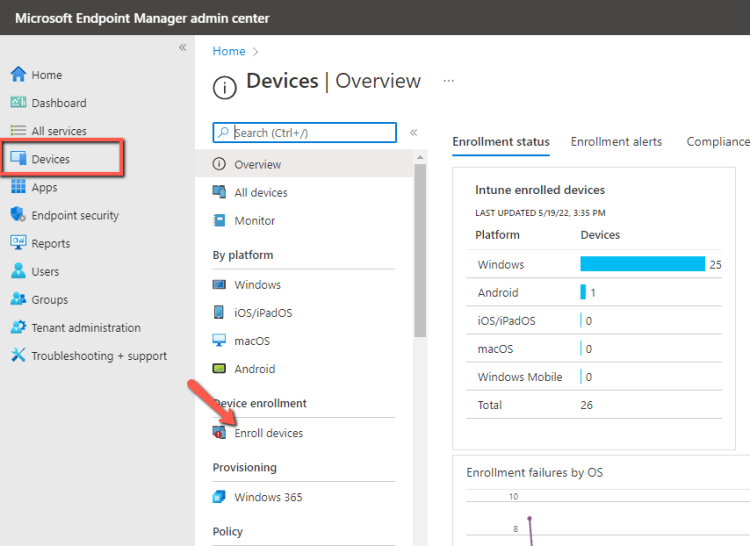Click the Overview info icon in blade menu
Screen dimensions: 750x546
click(219, 164)
